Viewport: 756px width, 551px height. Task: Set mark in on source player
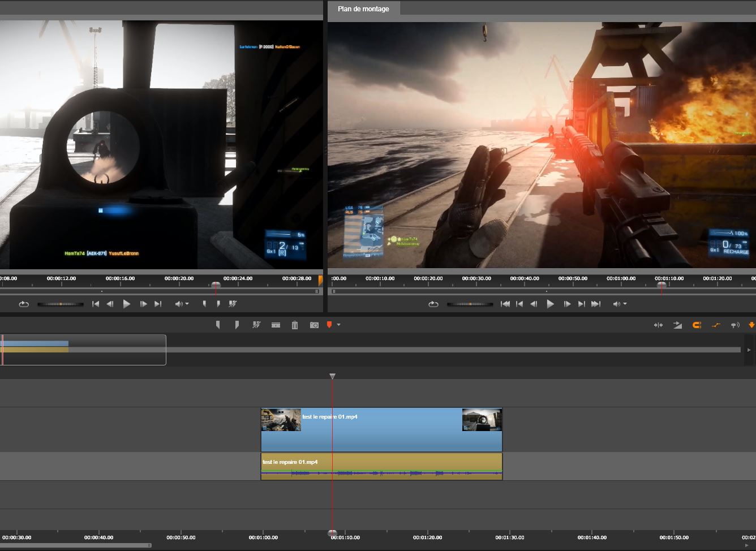tap(204, 304)
